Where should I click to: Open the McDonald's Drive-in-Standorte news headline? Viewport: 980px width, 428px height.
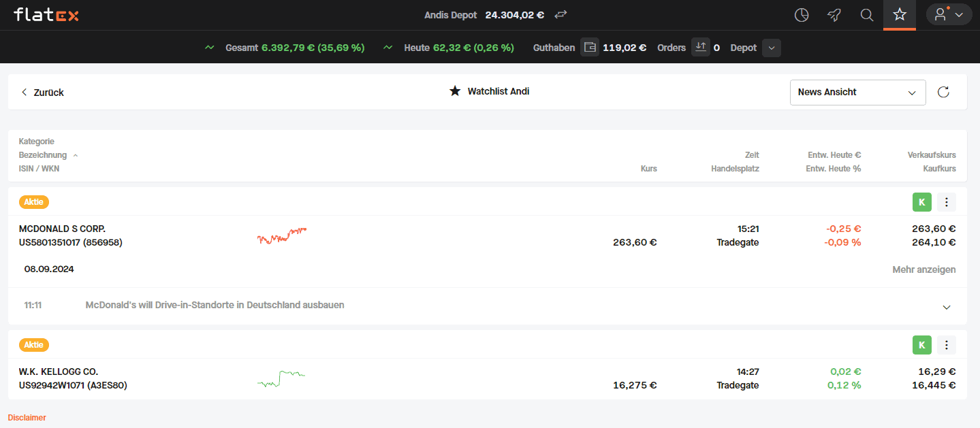click(215, 305)
